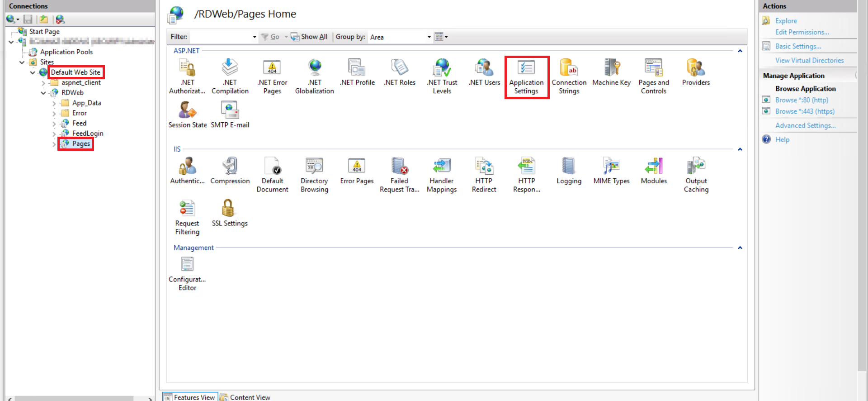The height and width of the screenshot is (401, 868).
Task: Open .NET Globalization feature
Action: tap(315, 76)
